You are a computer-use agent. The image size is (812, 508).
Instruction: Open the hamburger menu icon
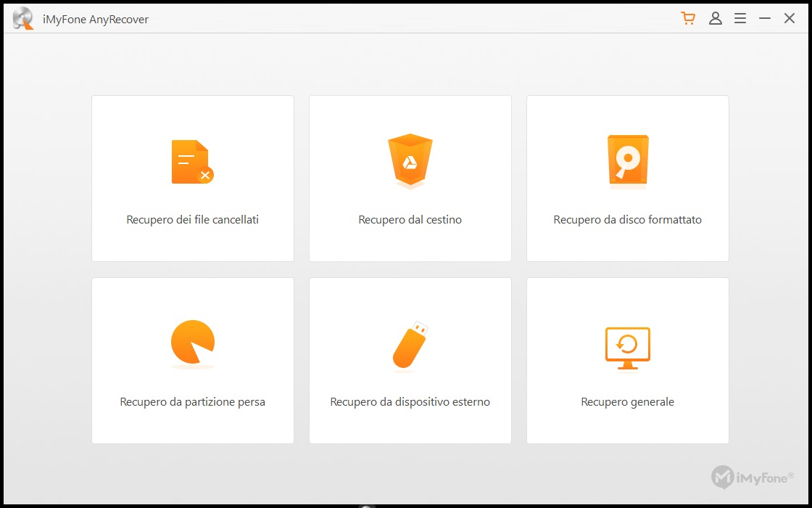click(740, 19)
